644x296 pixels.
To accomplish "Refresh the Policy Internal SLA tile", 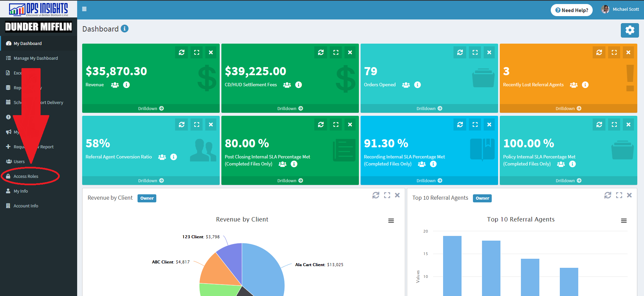I will [x=599, y=125].
